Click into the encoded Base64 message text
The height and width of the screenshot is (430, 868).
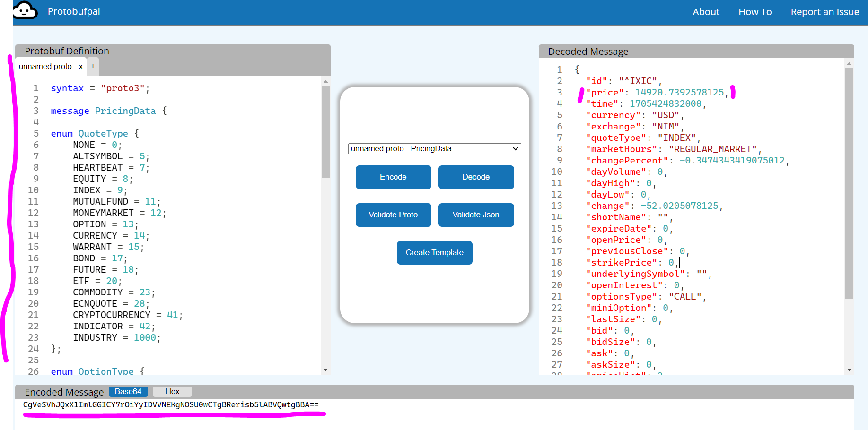(x=170, y=405)
